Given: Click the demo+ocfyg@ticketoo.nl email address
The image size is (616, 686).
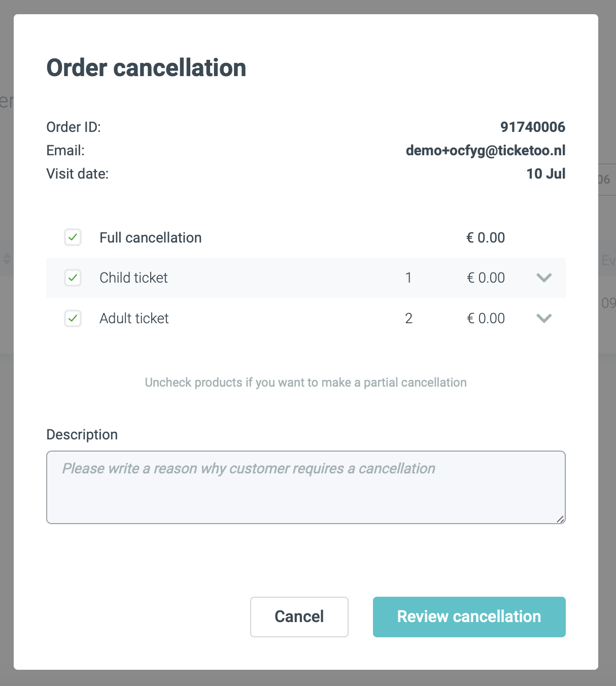Looking at the screenshot, I should [486, 150].
